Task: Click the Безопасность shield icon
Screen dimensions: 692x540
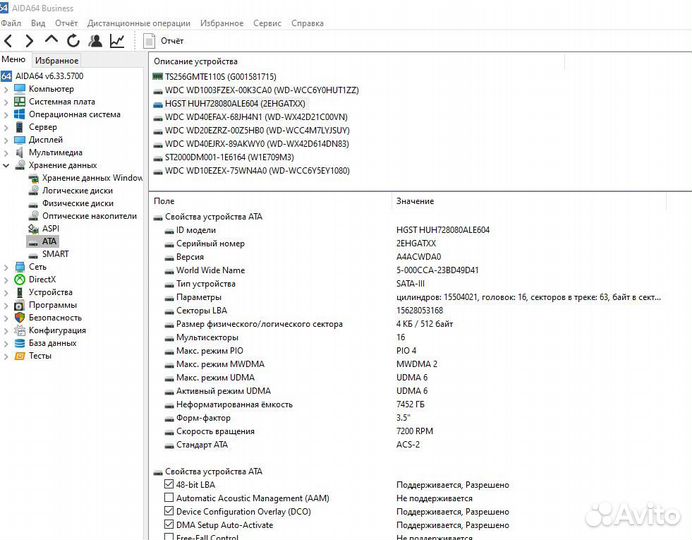Action: pyautogui.click(x=20, y=318)
